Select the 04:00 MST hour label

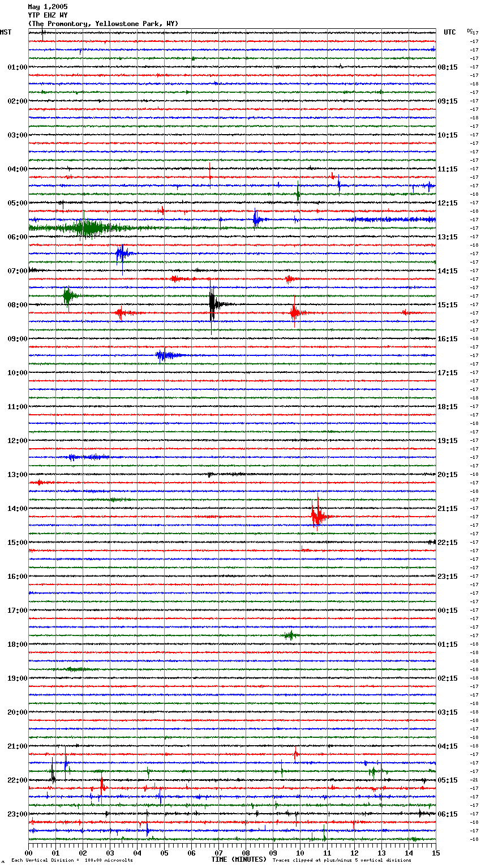pyautogui.click(x=18, y=169)
